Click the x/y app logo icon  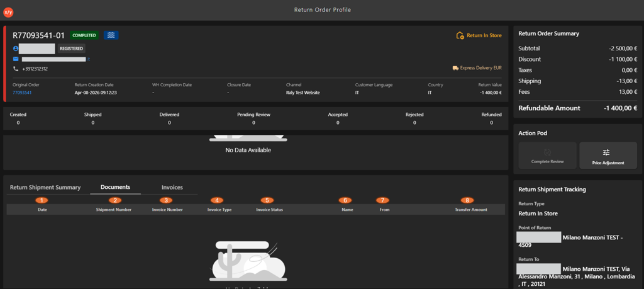pos(8,13)
